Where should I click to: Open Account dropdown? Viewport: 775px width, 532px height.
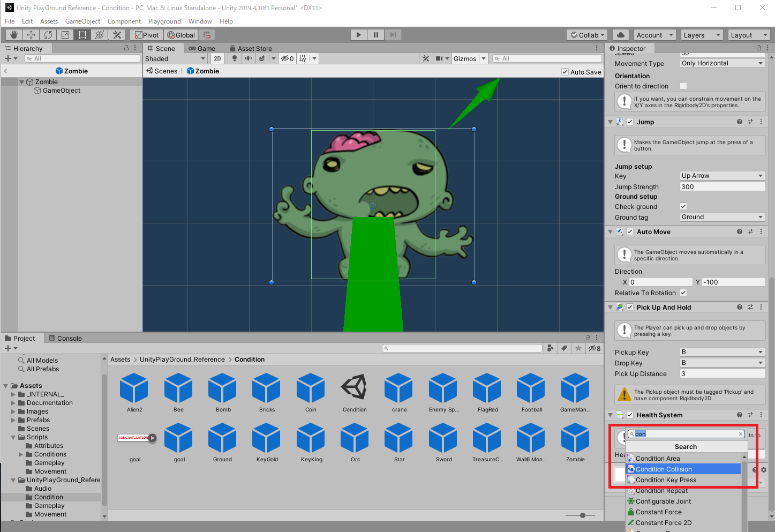pos(654,35)
